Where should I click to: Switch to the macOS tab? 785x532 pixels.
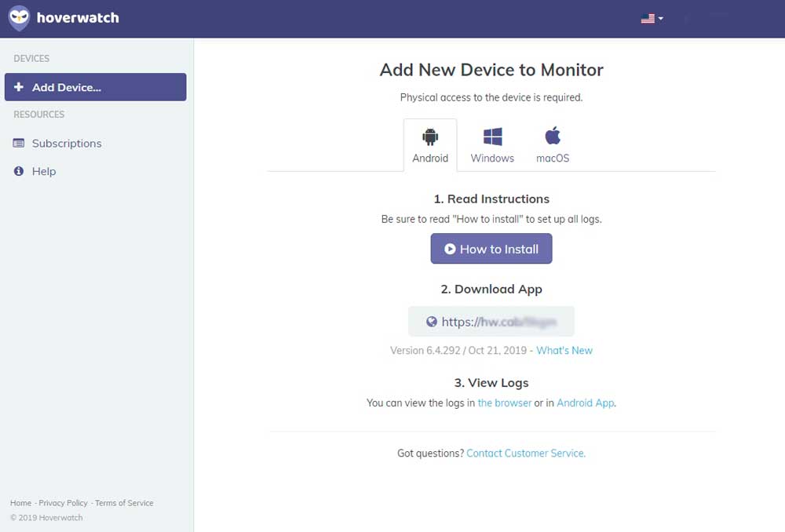[x=553, y=145]
